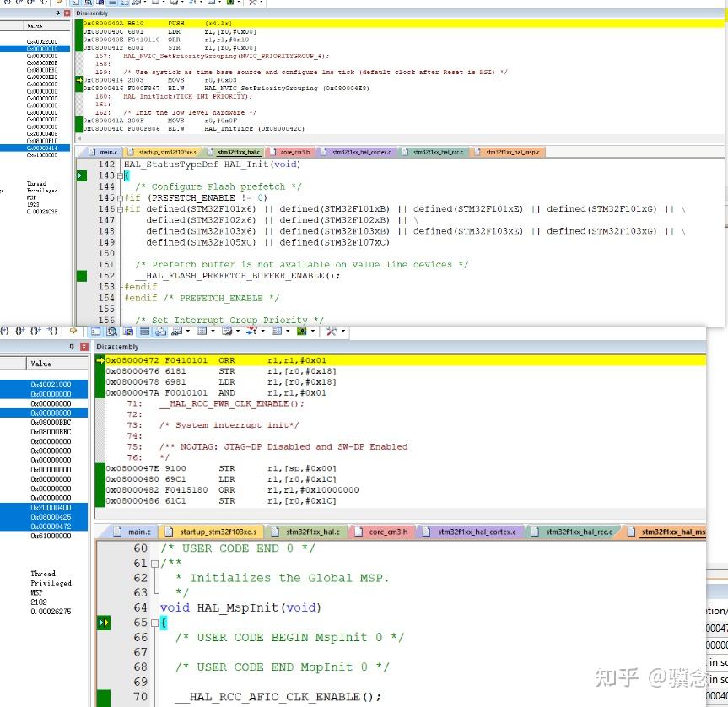
Task: Open stm32f1xx_hal_msp.c tab in upper window
Action: pos(508,152)
